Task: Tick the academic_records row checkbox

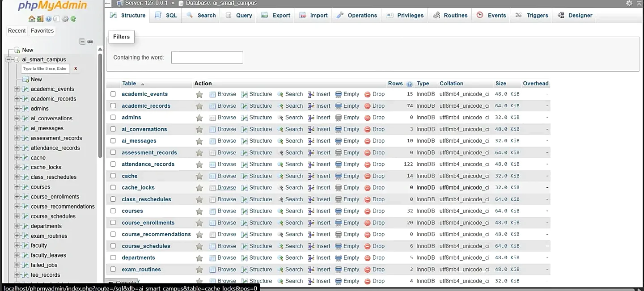Action: tap(113, 105)
